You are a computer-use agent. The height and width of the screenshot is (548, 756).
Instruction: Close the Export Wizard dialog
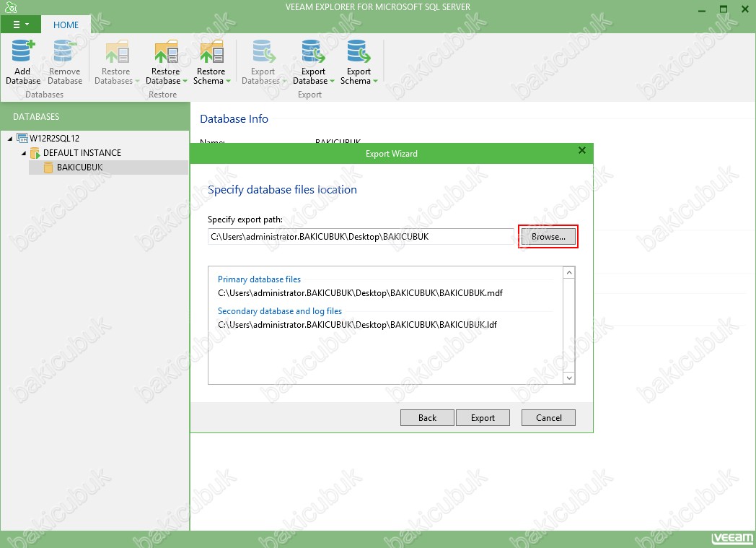tap(582, 150)
